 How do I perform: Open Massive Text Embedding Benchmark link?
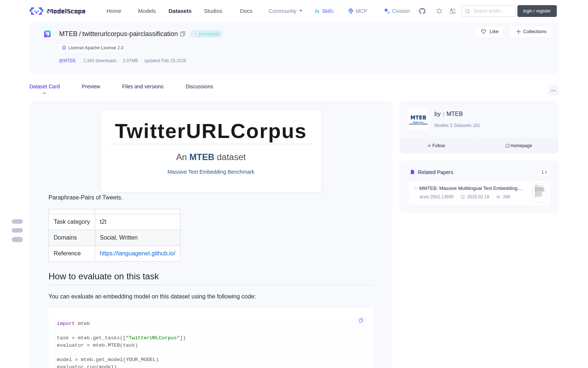[x=211, y=172]
